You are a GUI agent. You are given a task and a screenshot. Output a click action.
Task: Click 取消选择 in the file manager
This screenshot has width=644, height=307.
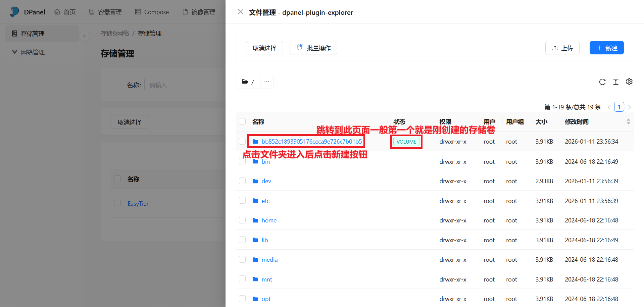tap(264, 48)
